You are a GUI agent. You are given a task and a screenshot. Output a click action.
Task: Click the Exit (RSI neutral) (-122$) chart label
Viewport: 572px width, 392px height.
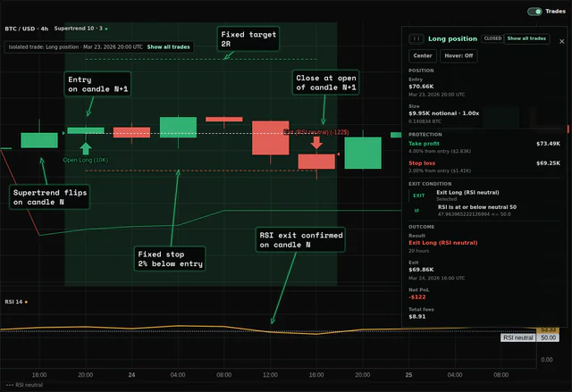coord(316,132)
